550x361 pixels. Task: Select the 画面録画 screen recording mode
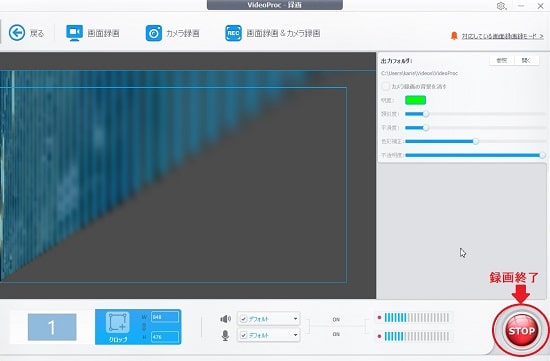(x=93, y=33)
